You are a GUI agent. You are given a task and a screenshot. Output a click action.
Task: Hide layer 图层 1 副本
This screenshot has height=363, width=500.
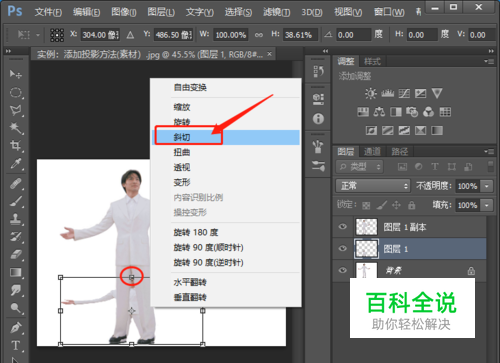click(342, 227)
